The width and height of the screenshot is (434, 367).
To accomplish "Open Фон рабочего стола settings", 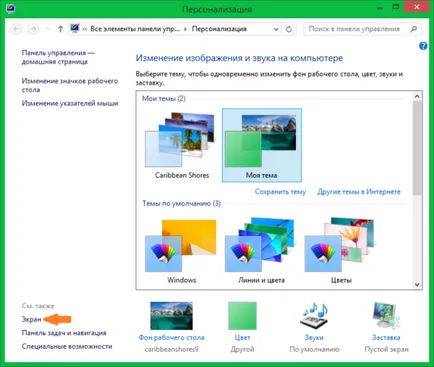I will [x=171, y=337].
